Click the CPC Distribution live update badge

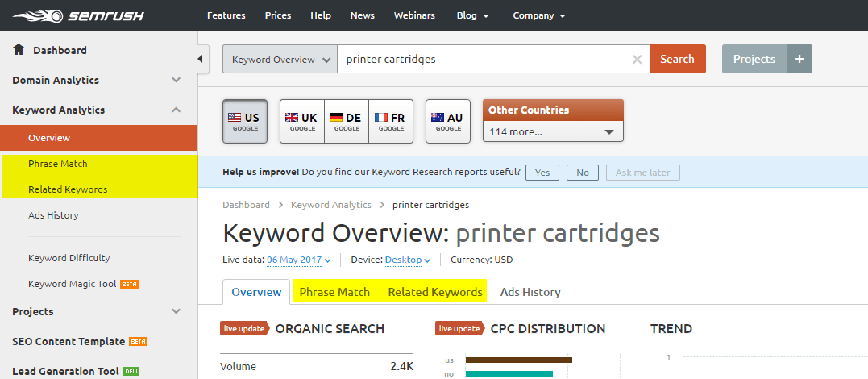click(459, 328)
